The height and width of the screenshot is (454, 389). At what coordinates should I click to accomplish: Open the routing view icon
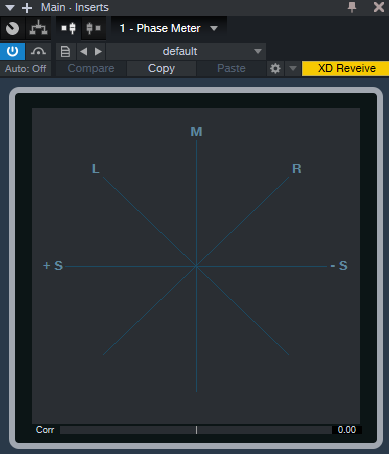(x=38, y=28)
